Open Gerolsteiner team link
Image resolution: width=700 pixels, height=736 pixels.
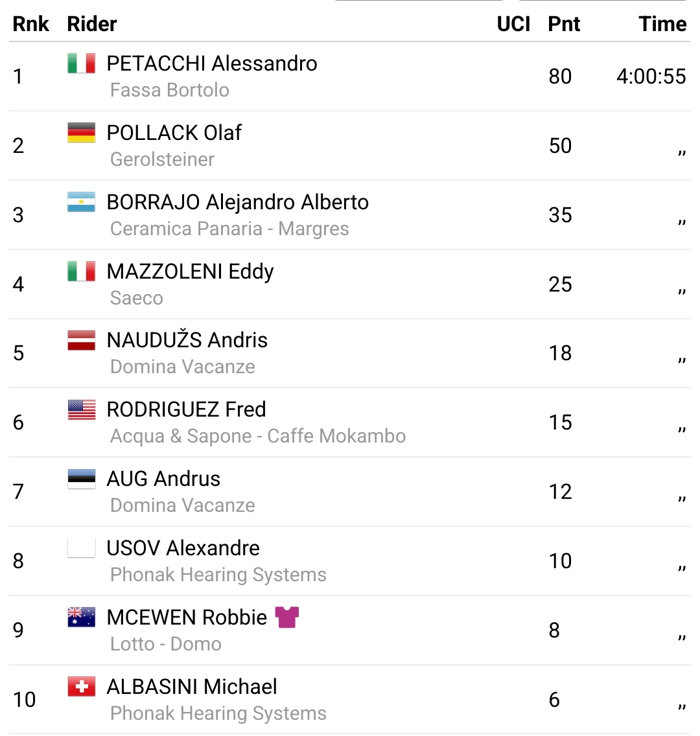coord(162,159)
